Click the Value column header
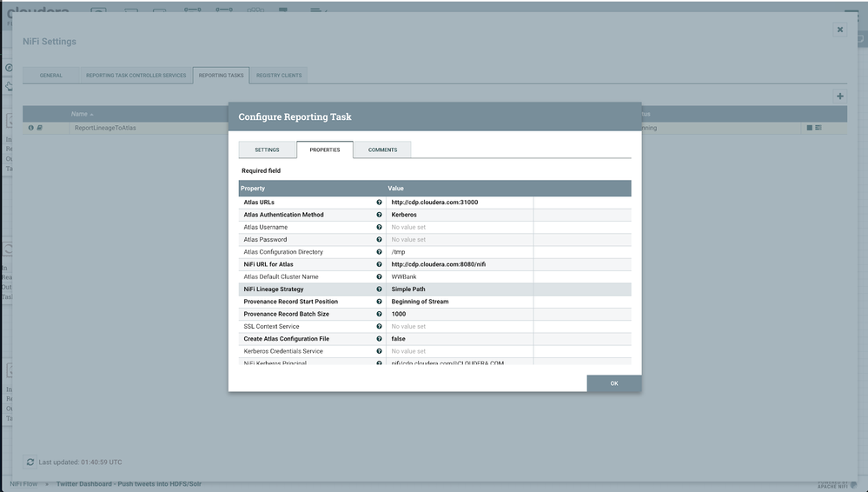The image size is (868, 492). click(x=395, y=189)
